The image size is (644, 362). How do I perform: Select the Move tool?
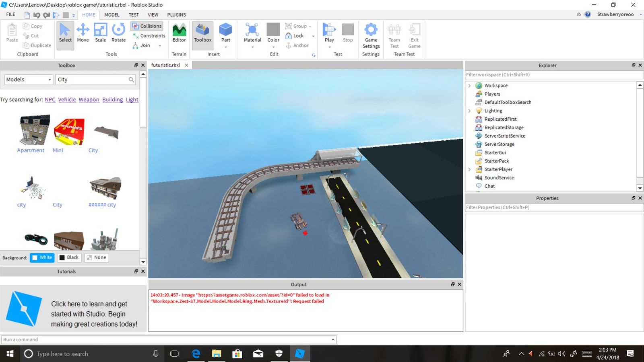click(83, 33)
